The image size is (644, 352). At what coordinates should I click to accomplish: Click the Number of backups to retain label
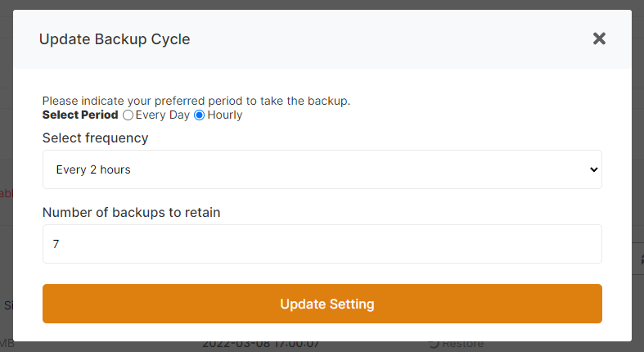point(131,212)
